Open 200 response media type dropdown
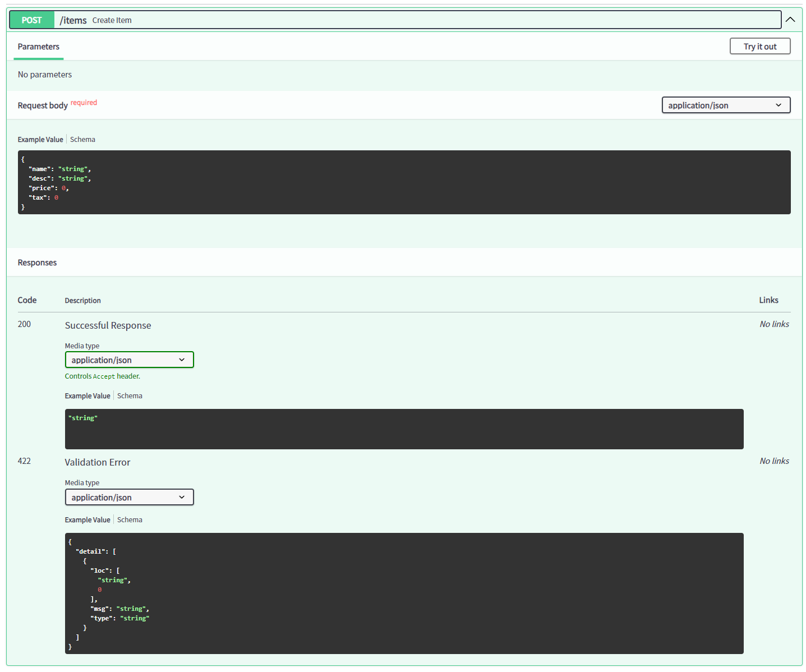Image resolution: width=806 pixels, height=672 pixels. pyautogui.click(x=129, y=360)
